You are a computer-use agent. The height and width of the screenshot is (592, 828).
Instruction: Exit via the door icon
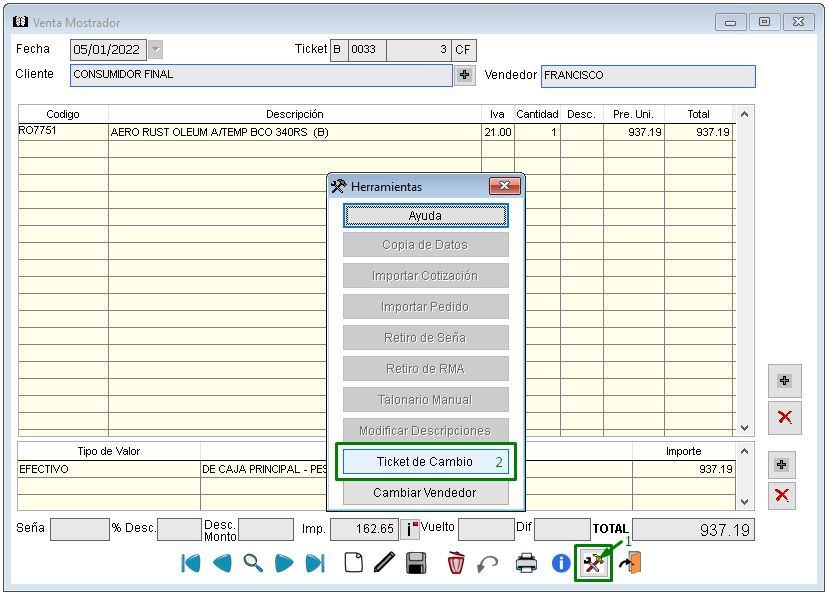point(631,563)
